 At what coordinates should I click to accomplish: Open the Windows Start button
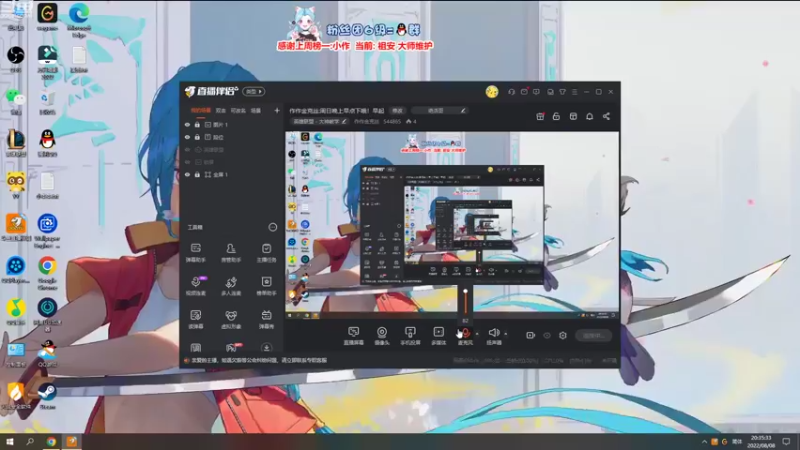(x=9, y=441)
